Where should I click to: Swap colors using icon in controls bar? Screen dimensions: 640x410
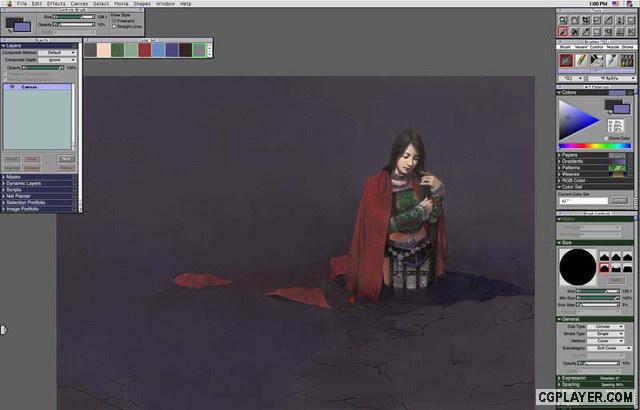click(8, 30)
